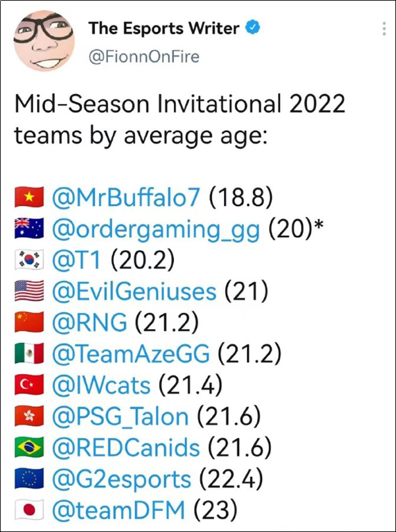Visit the @RNG mention link
Image resolution: width=396 pixels, height=532 pixels.
pyautogui.click(x=89, y=323)
